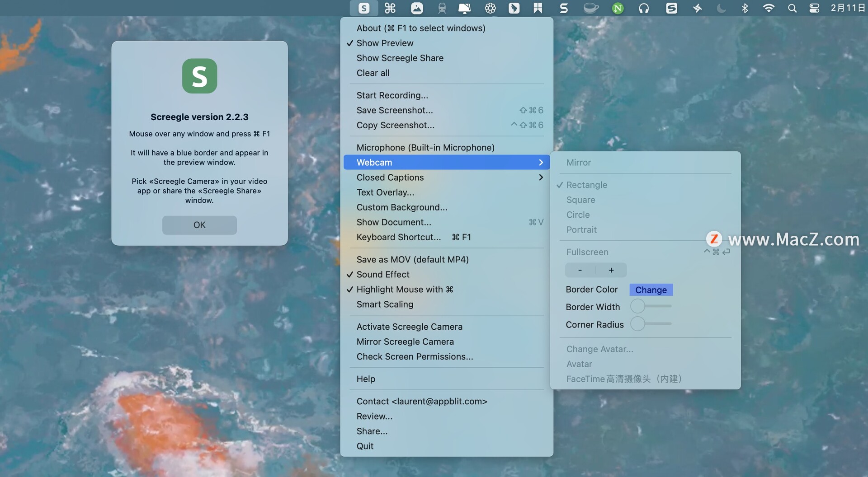Toggle the Show Preview option

click(385, 43)
